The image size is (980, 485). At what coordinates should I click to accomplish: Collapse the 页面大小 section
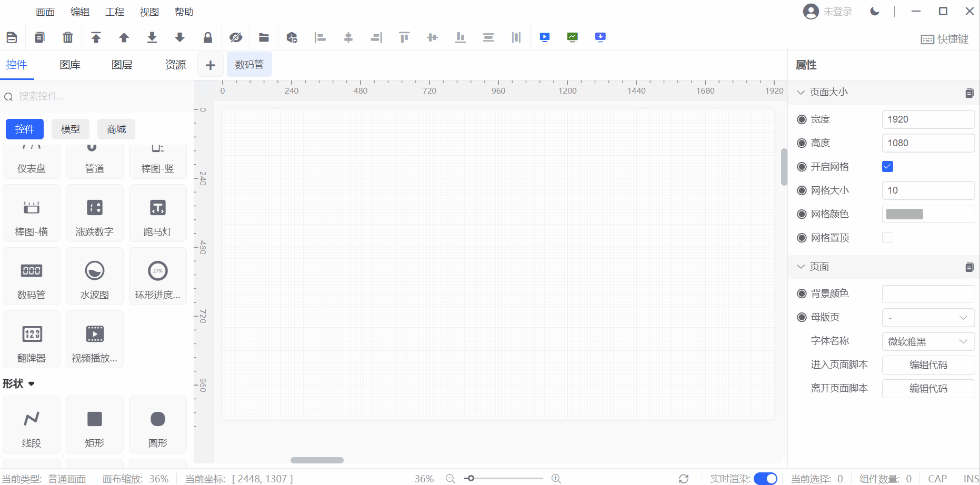coord(801,92)
